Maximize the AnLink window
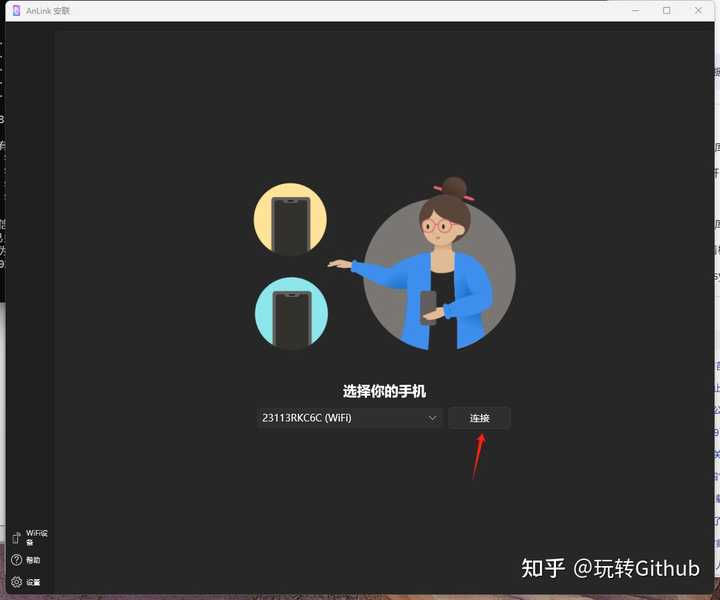 tap(667, 10)
